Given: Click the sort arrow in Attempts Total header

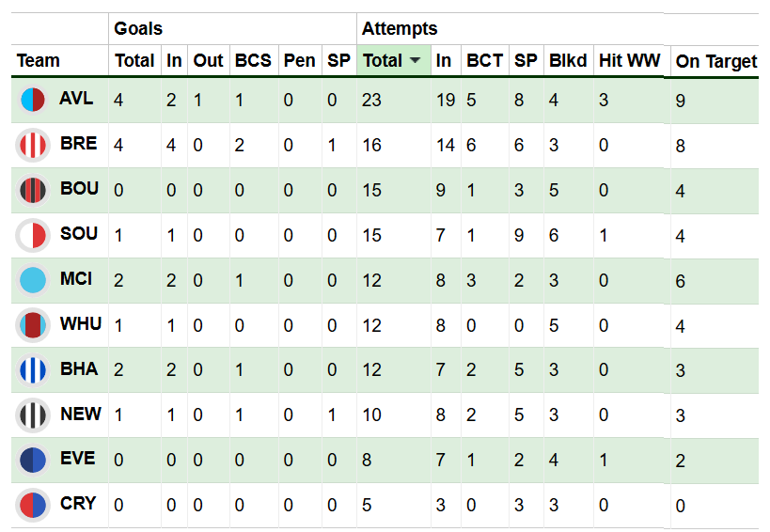Looking at the screenshot, I should point(415,61).
